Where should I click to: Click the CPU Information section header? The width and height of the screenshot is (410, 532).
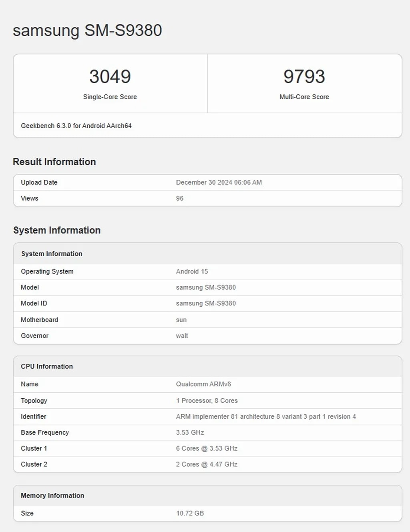(x=46, y=366)
